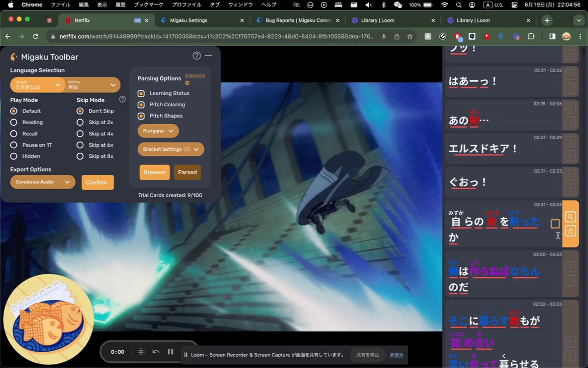This screenshot has height=368, width=588.
Task: Select the Pause on 1T play mode
Action: pyautogui.click(x=14, y=145)
